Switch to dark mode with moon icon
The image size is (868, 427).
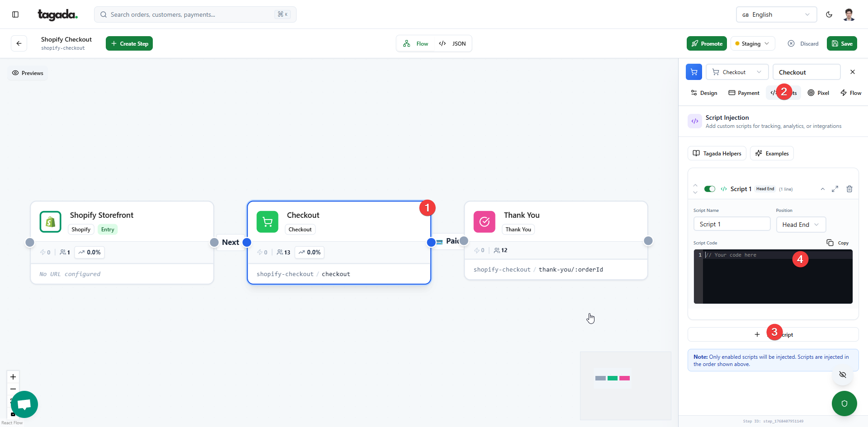829,14
